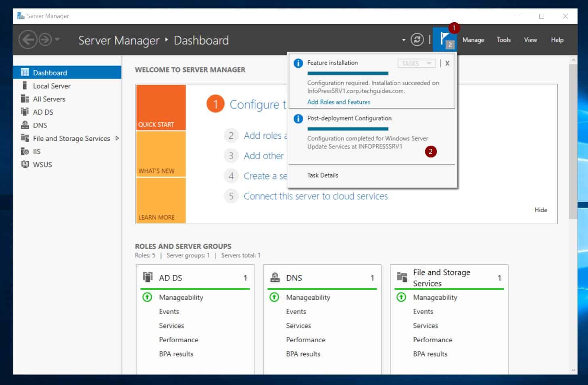Viewport: 588px width, 385px height.
Task: Click the DNS role tile icon
Action: (275, 277)
